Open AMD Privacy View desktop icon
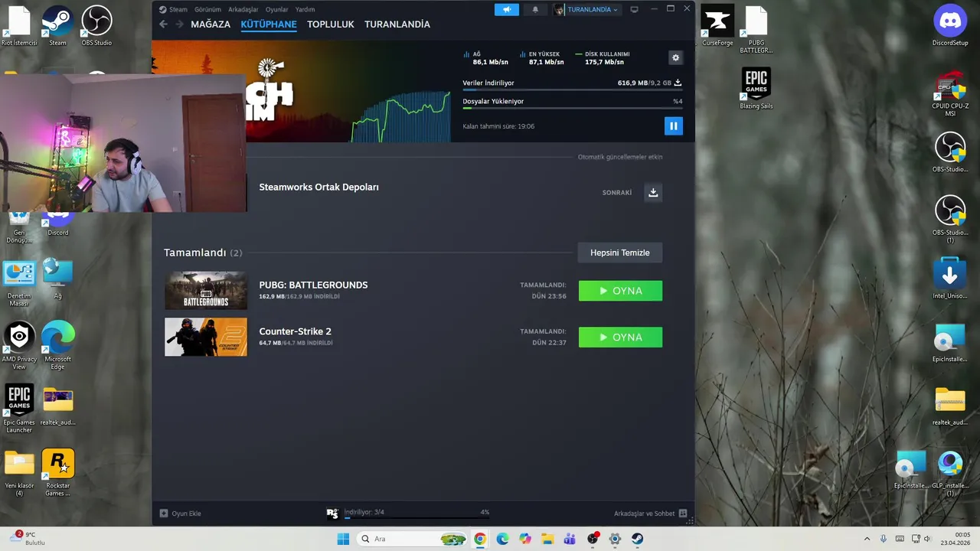The image size is (980, 551). (19, 345)
